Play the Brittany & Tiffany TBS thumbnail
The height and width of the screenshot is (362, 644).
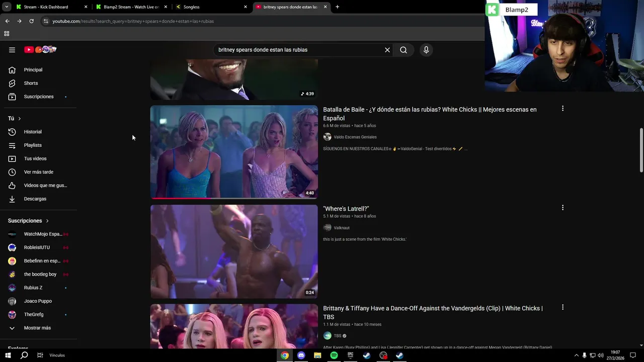click(234, 326)
